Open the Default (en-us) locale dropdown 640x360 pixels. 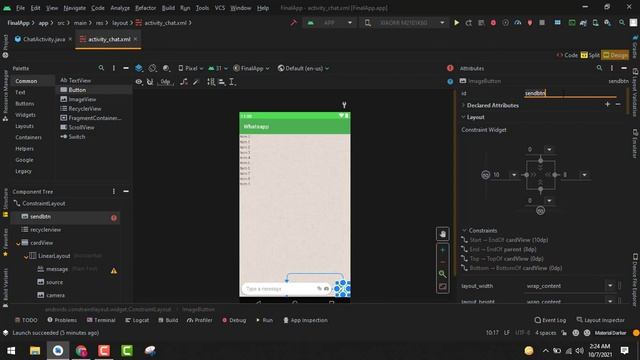point(303,68)
